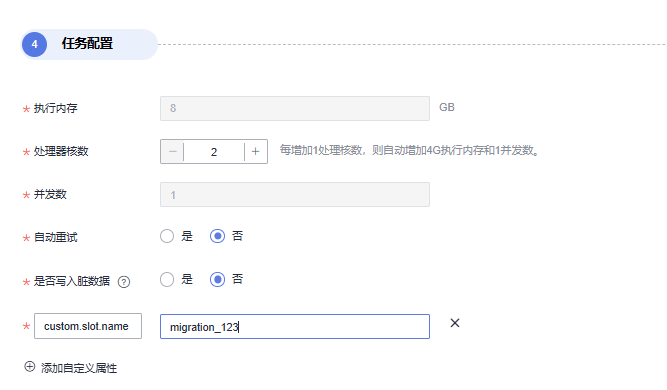Remove the custom.slot.name property with the X icon
This screenshot has width=667, height=390.
pyautogui.click(x=455, y=323)
